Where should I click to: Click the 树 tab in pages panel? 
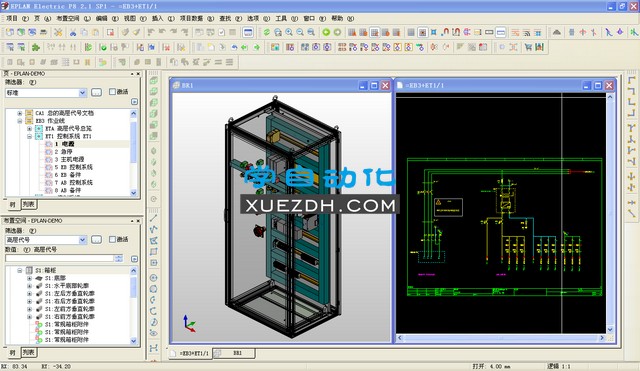(13, 204)
